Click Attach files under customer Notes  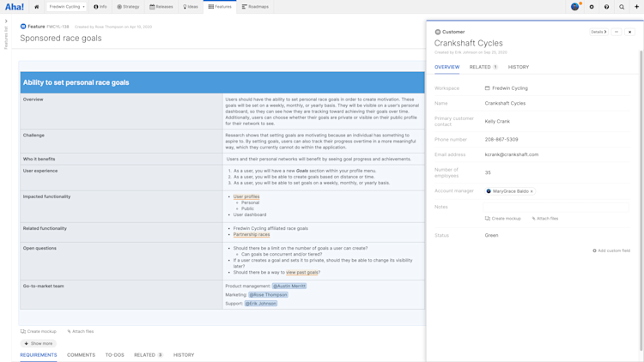tap(545, 219)
